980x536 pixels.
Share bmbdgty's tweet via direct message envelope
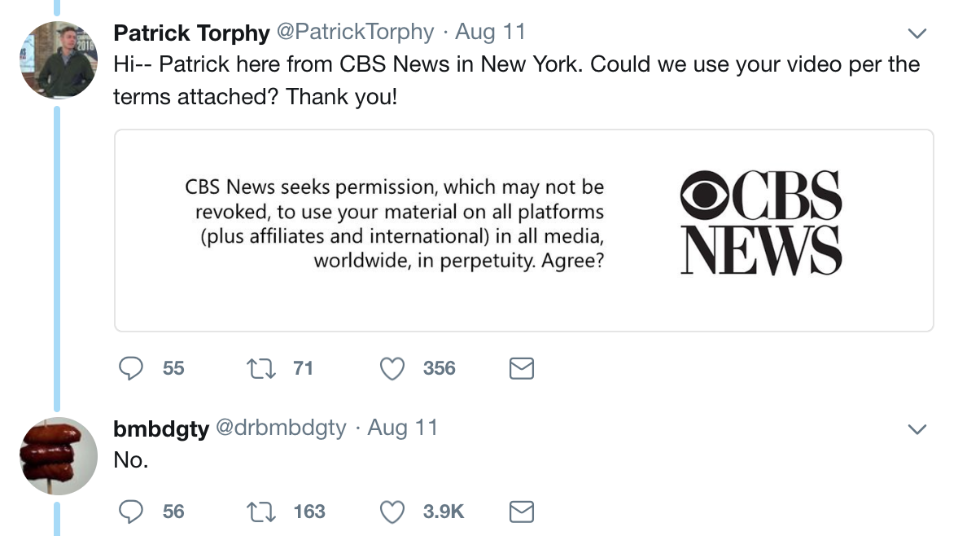pyautogui.click(x=521, y=512)
